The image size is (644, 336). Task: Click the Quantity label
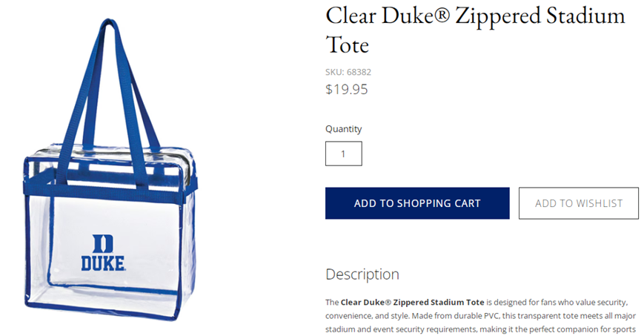[x=343, y=129]
